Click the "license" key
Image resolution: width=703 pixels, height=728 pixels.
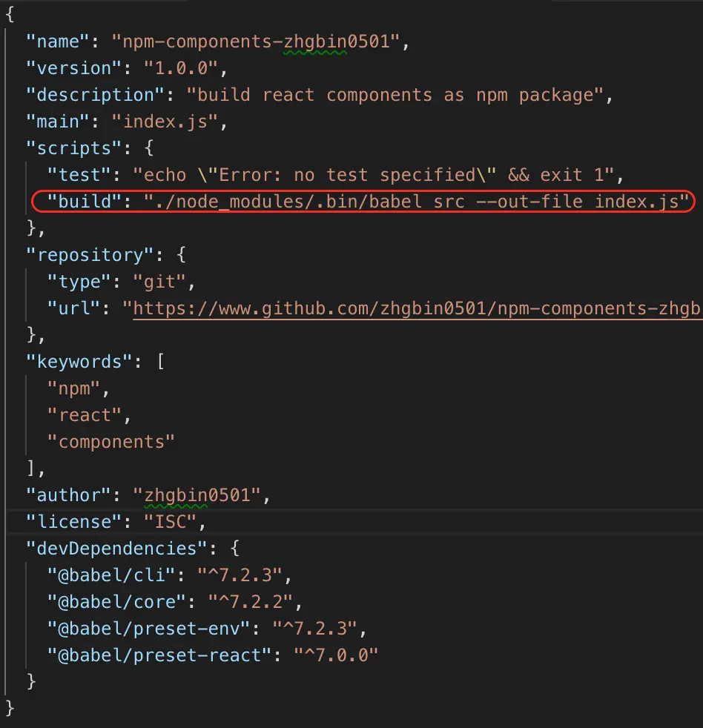73,523
